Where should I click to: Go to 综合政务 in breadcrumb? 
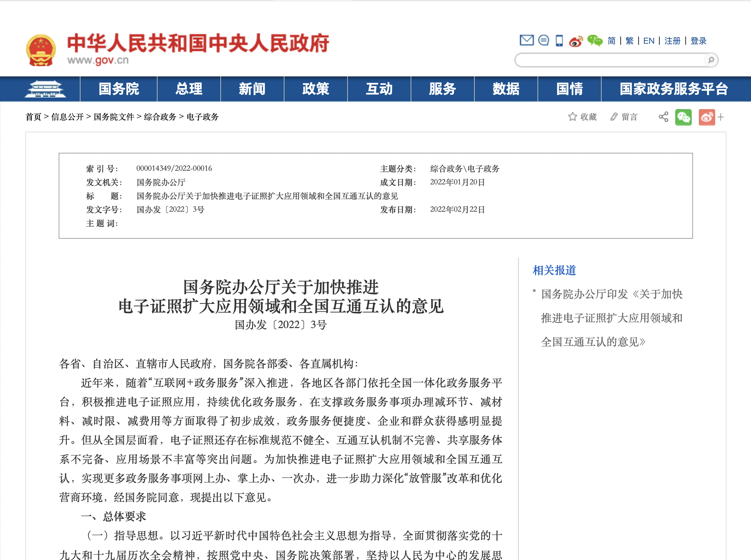coord(160,117)
